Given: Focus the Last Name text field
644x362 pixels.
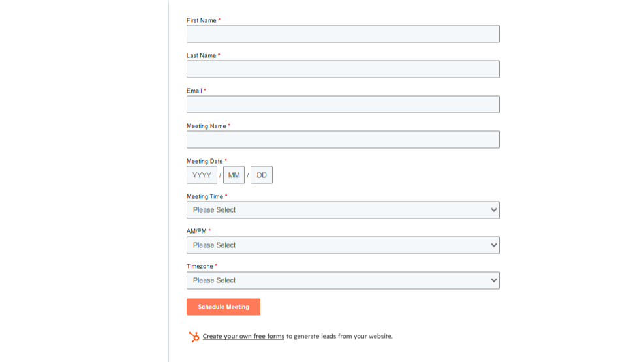Looking at the screenshot, I should pos(343,69).
